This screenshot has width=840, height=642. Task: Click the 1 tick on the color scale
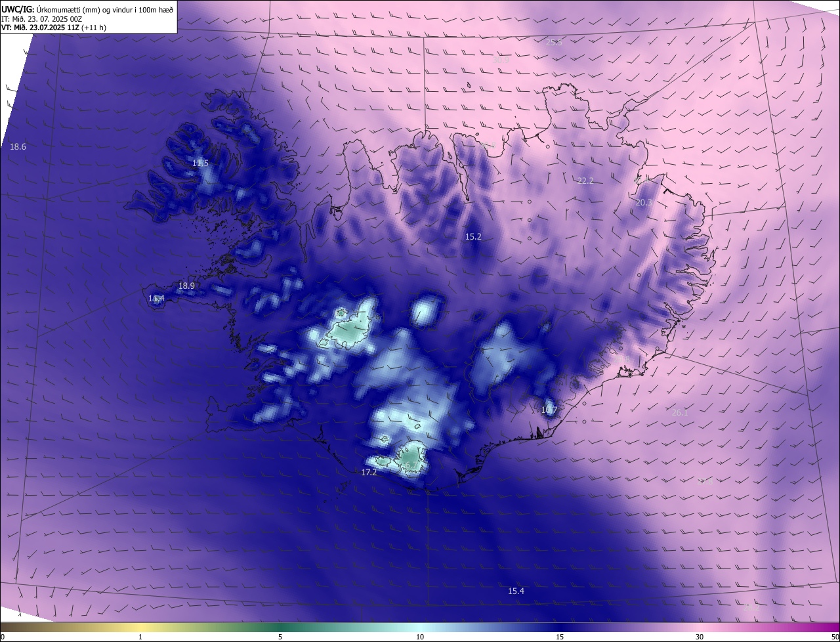140,637
